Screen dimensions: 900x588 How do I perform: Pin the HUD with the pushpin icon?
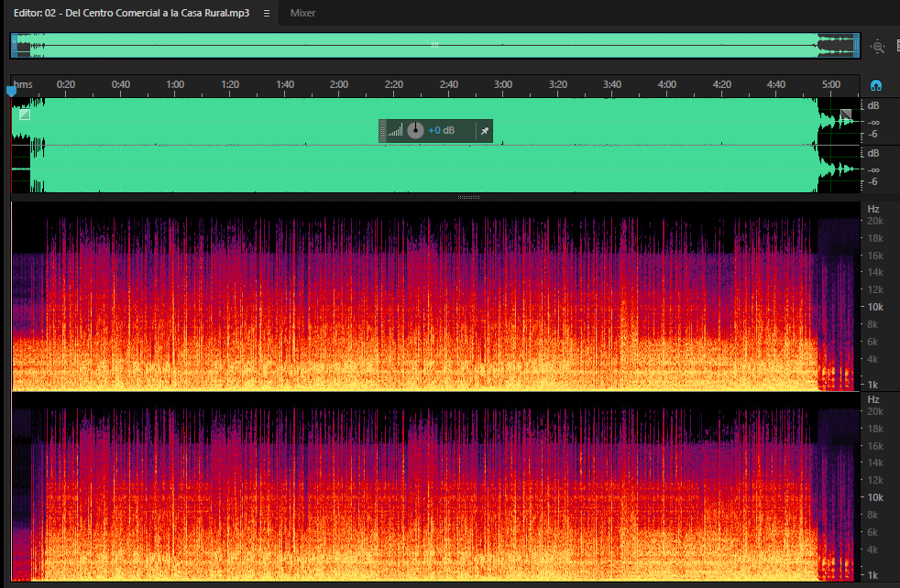pyautogui.click(x=485, y=131)
